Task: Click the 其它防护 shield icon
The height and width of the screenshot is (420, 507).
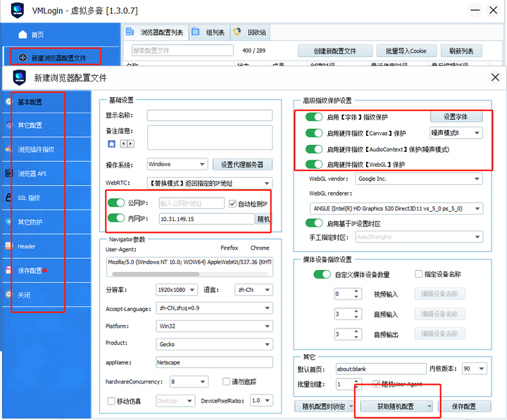Action: 8,222
